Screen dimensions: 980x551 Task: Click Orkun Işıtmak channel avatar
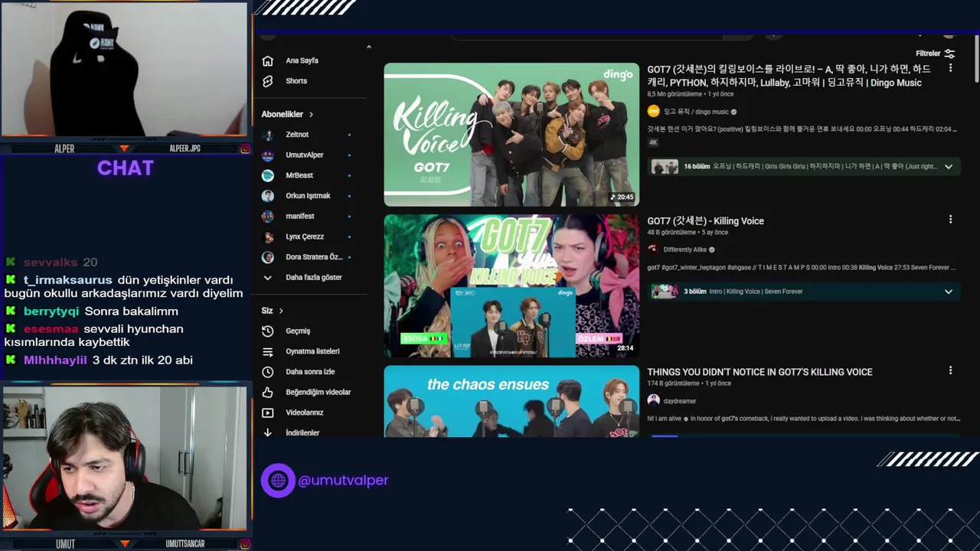(267, 196)
